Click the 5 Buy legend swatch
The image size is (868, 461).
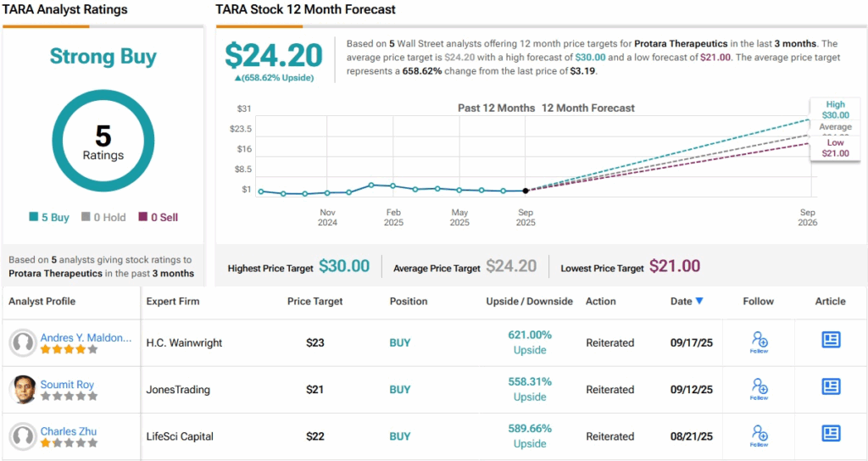tap(33, 218)
